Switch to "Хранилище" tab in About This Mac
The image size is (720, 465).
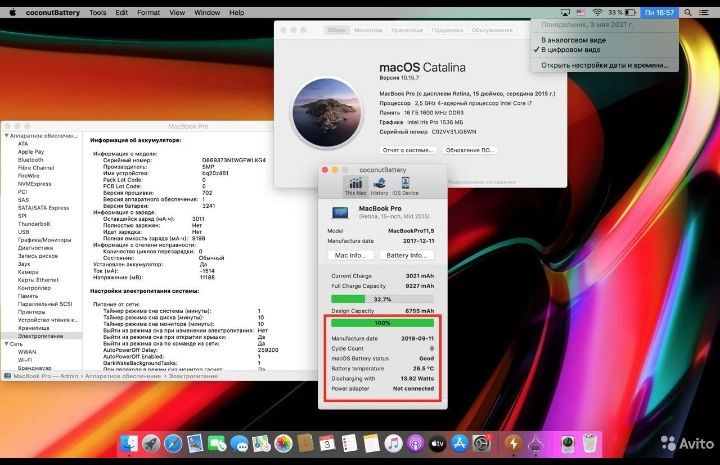click(x=407, y=30)
